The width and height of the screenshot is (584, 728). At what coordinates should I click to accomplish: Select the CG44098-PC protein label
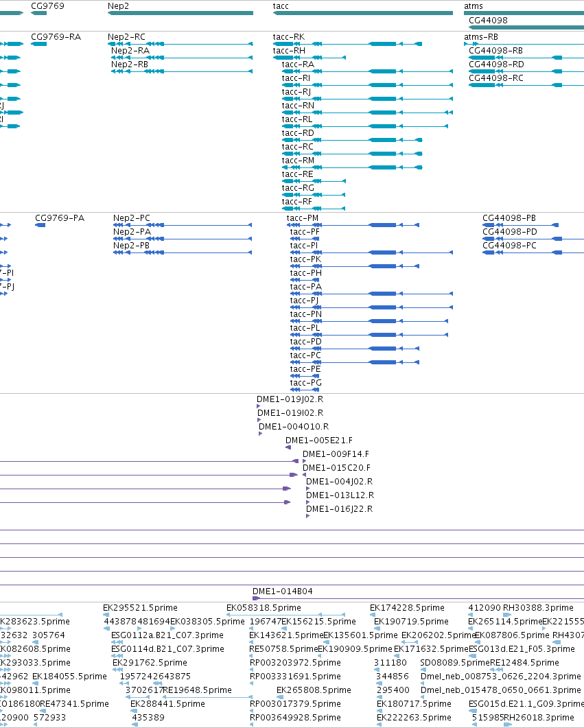(509, 245)
